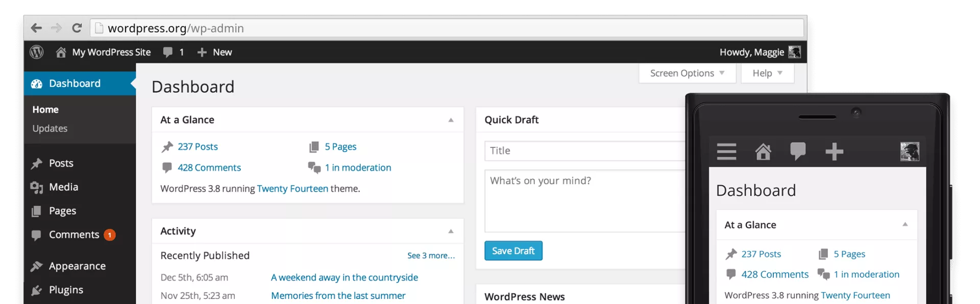Viewport: 980px width, 304px height.
Task: Click the pages icon beside 5 Pages on desktop
Action: tap(314, 147)
